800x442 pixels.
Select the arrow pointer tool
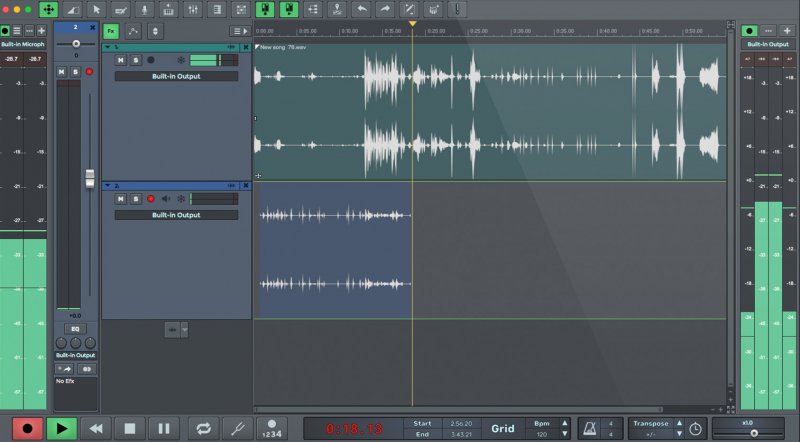[96, 9]
